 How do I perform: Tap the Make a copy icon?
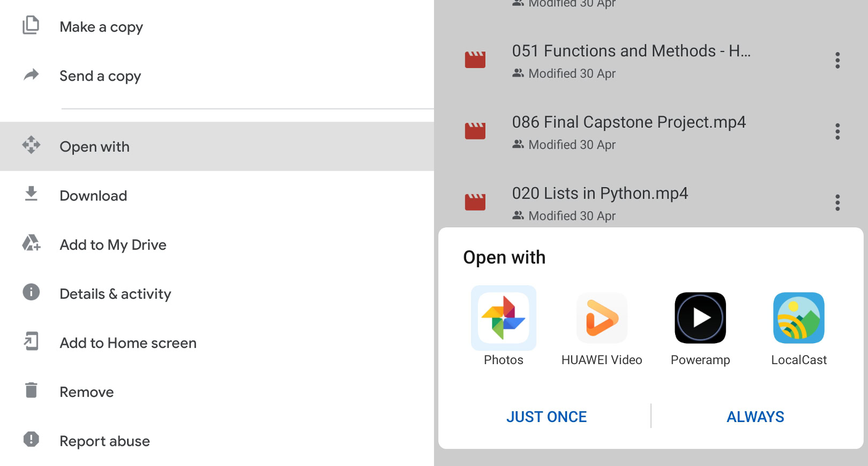pos(31,26)
